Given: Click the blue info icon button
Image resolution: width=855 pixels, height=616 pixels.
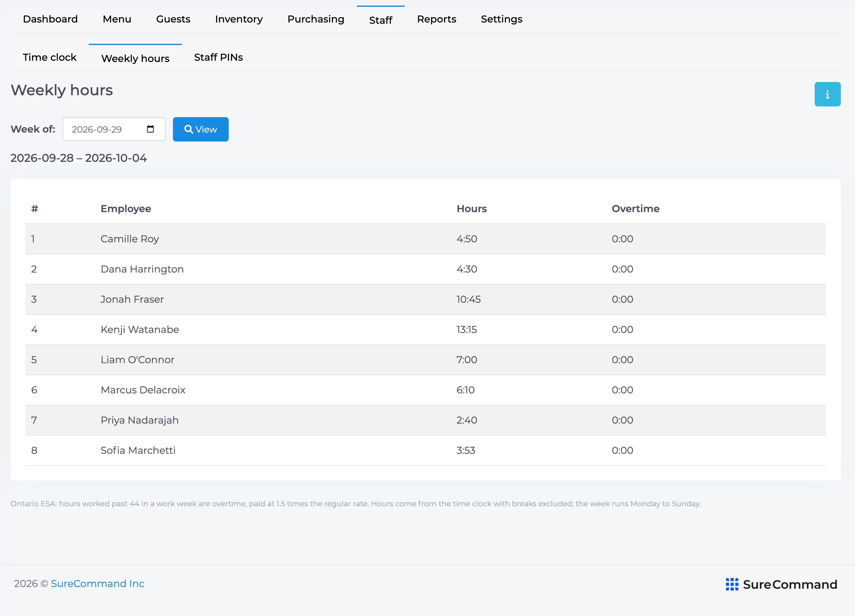Looking at the screenshot, I should pyautogui.click(x=827, y=94).
